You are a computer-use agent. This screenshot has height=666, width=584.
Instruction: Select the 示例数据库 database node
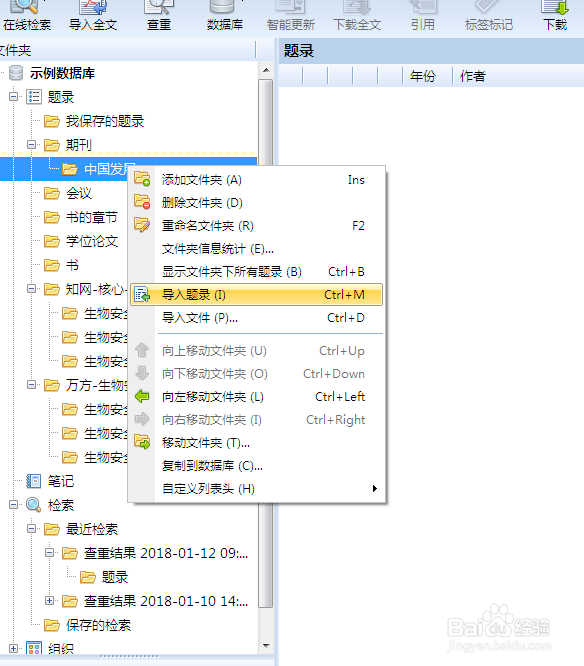pyautogui.click(x=62, y=73)
